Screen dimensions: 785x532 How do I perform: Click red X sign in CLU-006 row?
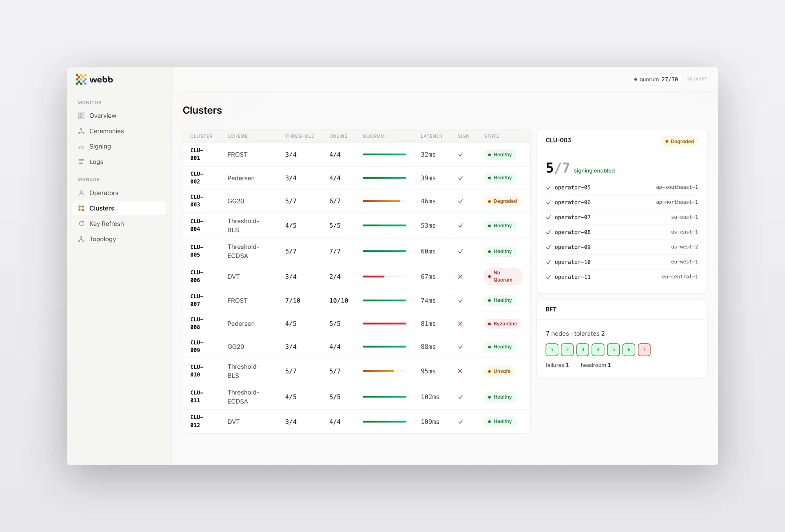460,277
